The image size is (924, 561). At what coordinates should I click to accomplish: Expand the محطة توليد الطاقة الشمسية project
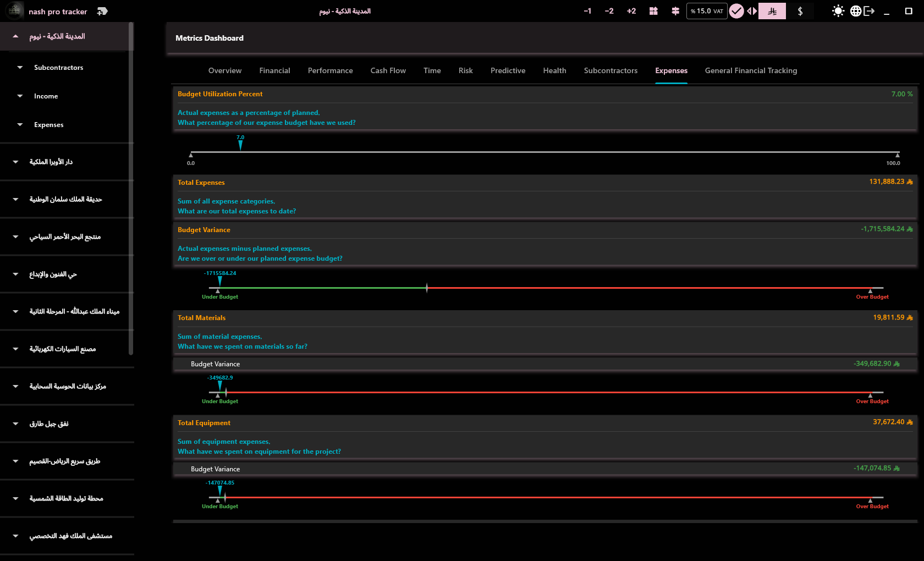(x=15, y=499)
